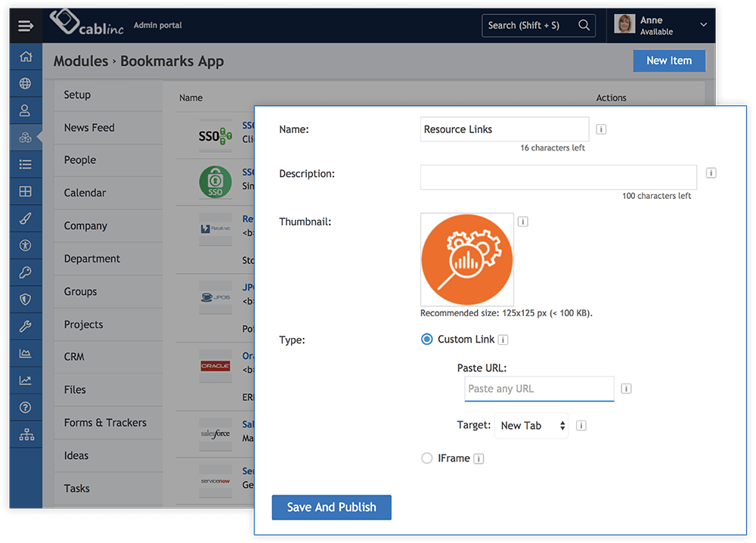756x543 pixels.
Task: Switch link type to IFrame
Action: coord(426,458)
